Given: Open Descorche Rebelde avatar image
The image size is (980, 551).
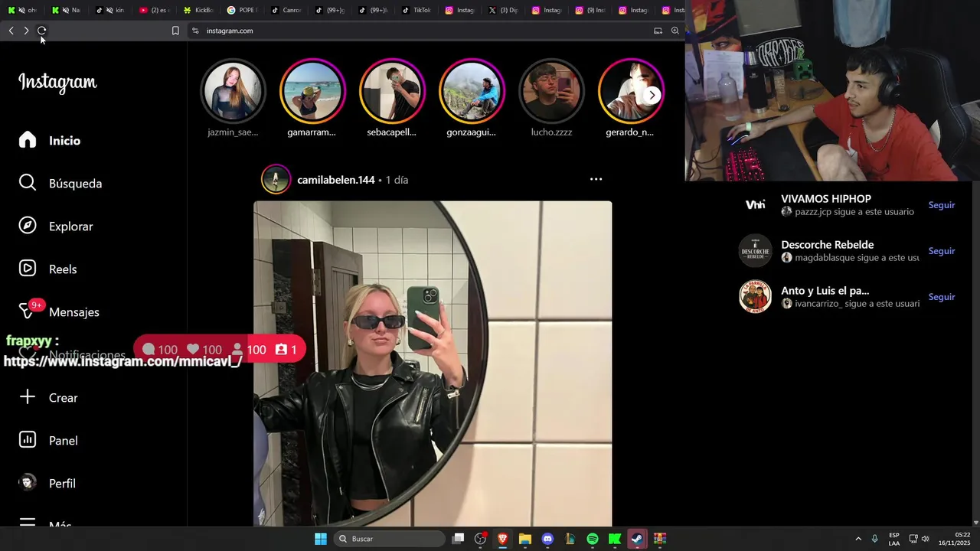Looking at the screenshot, I should click(x=755, y=250).
